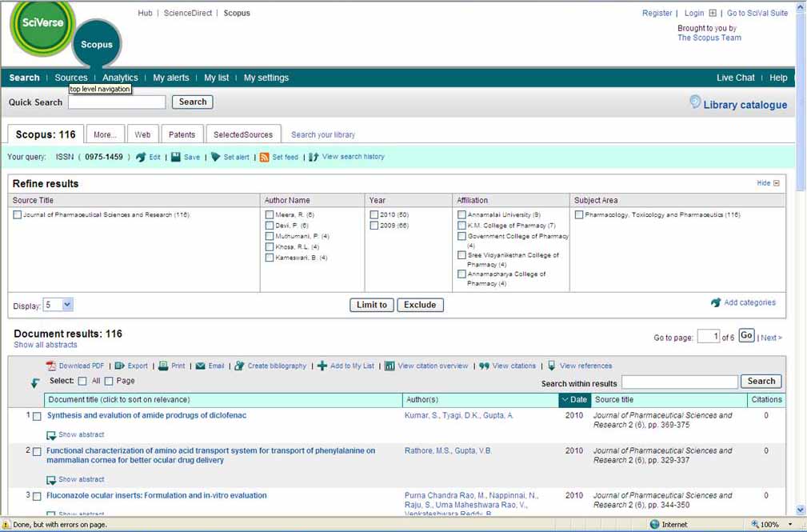Expand the Login plus box
This screenshot has width=807, height=532.
[x=713, y=13]
